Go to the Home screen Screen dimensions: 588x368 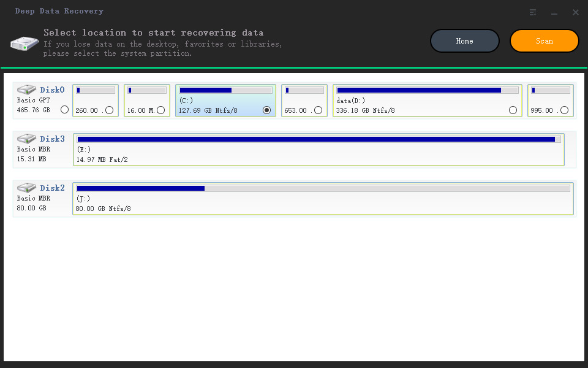tap(465, 41)
